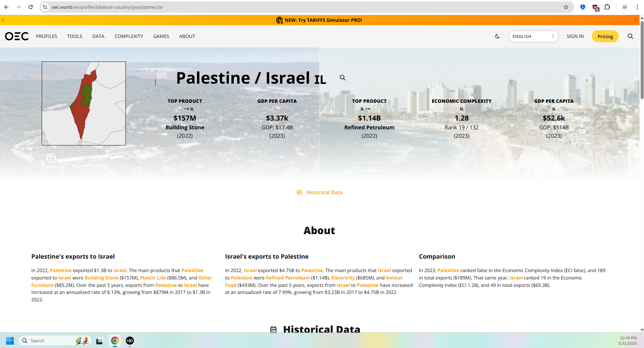The height and width of the screenshot is (348, 644).
Task: Click the taskbar clock and date
Action: [628, 341]
